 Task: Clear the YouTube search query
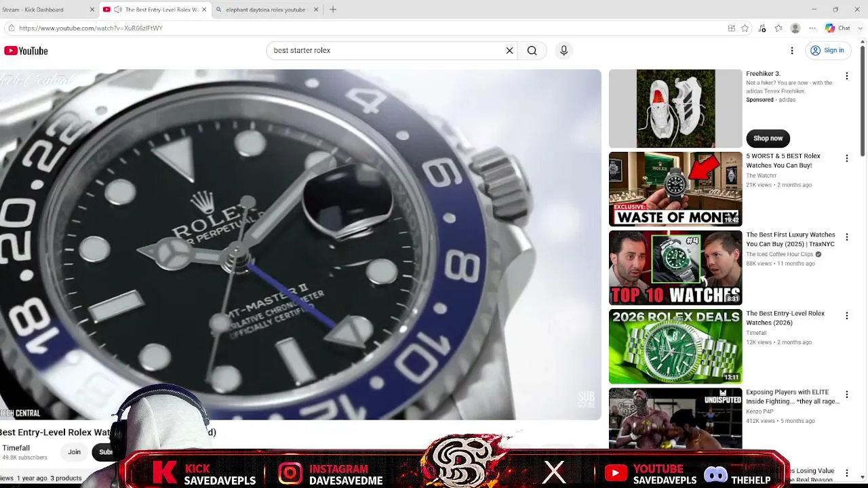[510, 51]
